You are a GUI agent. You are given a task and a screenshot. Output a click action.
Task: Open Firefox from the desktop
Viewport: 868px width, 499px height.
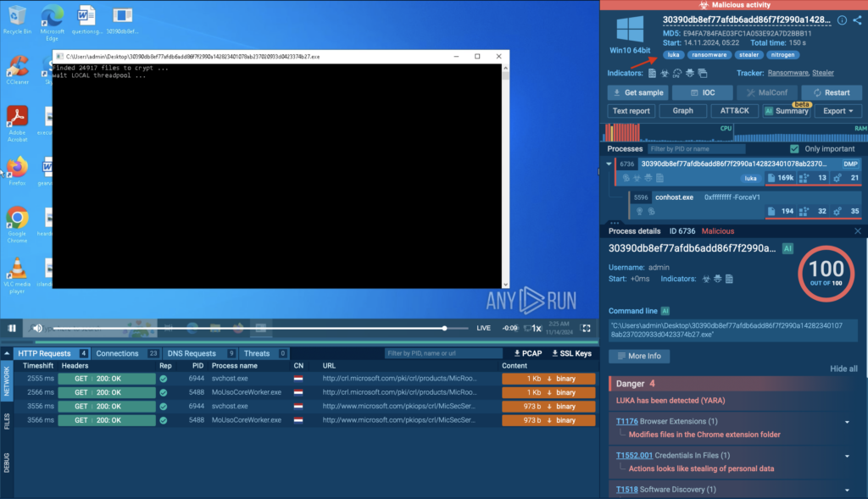(17, 166)
